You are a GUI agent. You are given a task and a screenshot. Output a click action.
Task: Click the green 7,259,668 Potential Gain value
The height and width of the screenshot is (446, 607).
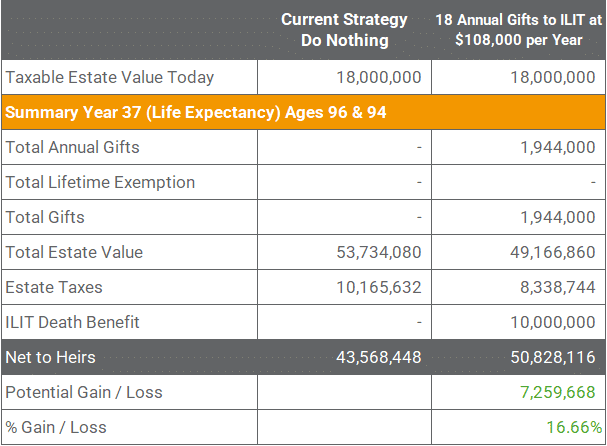pyautogui.click(x=557, y=392)
